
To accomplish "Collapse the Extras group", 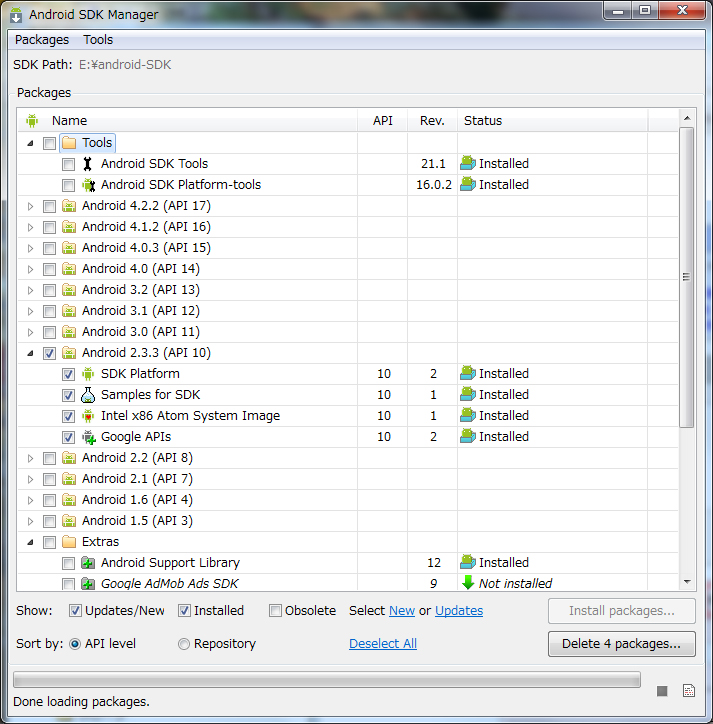I will [30, 542].
